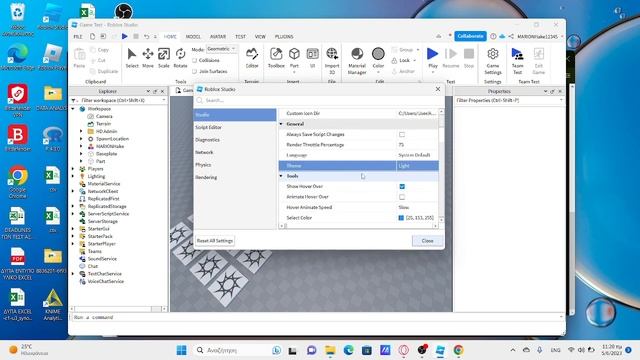The image size is (640, 360).
Task: Click the Collaborate button
Action: [x=470, y=36]
